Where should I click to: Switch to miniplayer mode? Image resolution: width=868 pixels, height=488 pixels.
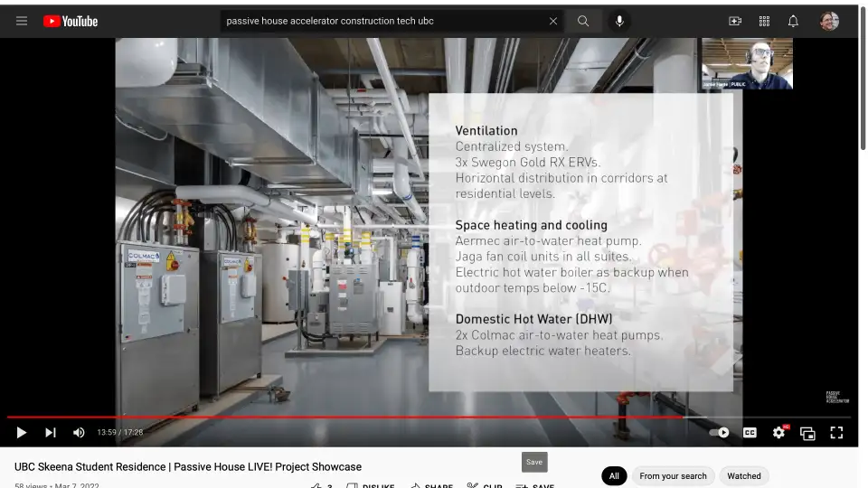807,432
